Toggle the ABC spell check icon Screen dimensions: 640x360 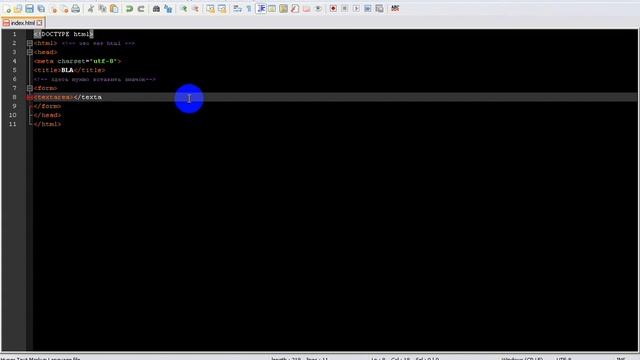pyautogui.click(x=395, y=9)
